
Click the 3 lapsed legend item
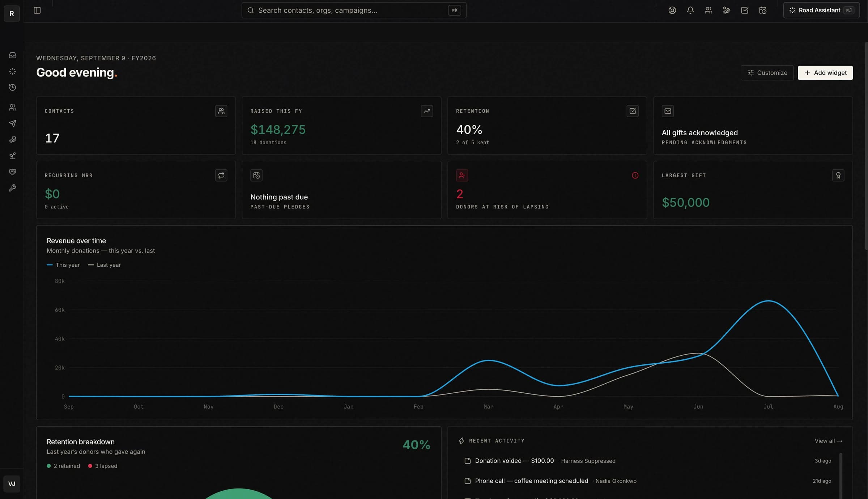tap(103, 466)
